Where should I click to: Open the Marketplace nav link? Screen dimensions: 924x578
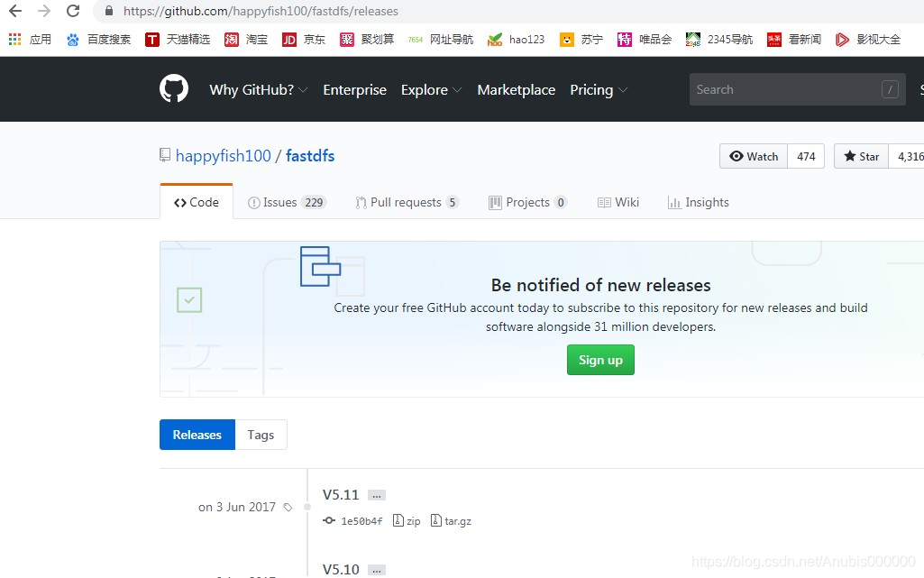pos(517,89)
